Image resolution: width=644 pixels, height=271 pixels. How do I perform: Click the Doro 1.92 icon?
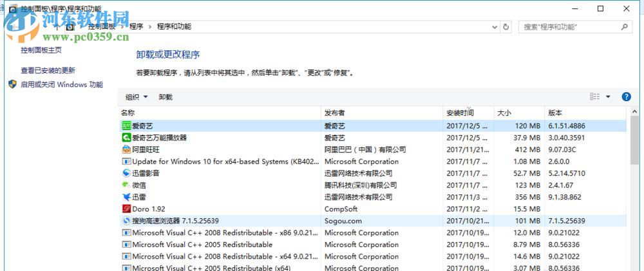click(126, 209)
